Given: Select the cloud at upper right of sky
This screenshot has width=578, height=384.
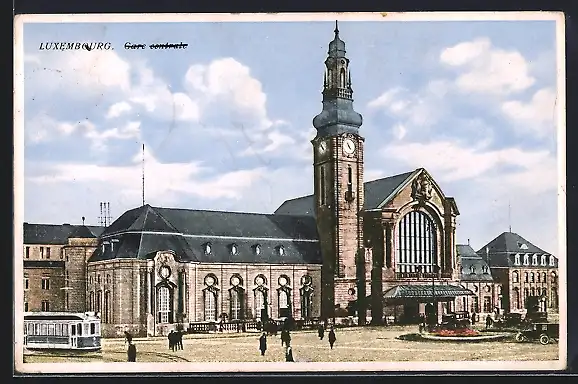Looking at the screenshot, I should pos(487,67).
